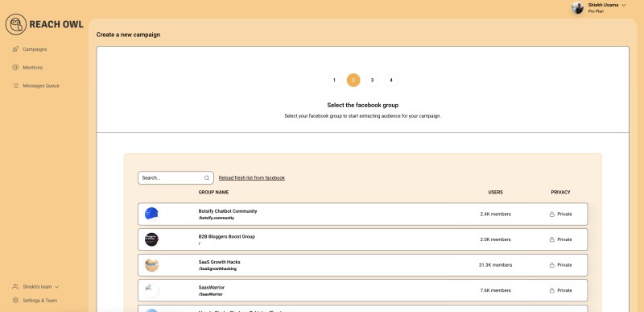This screenshot has height=312, width=644.
Task: Click lock icon in Botsify Chatbot row
Action: tap(552, 214)
